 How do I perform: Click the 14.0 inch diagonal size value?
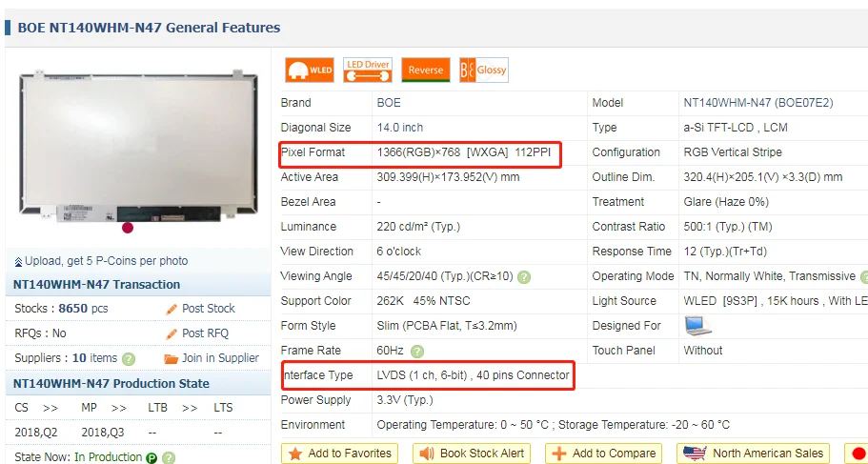click(x=399, y=128)
